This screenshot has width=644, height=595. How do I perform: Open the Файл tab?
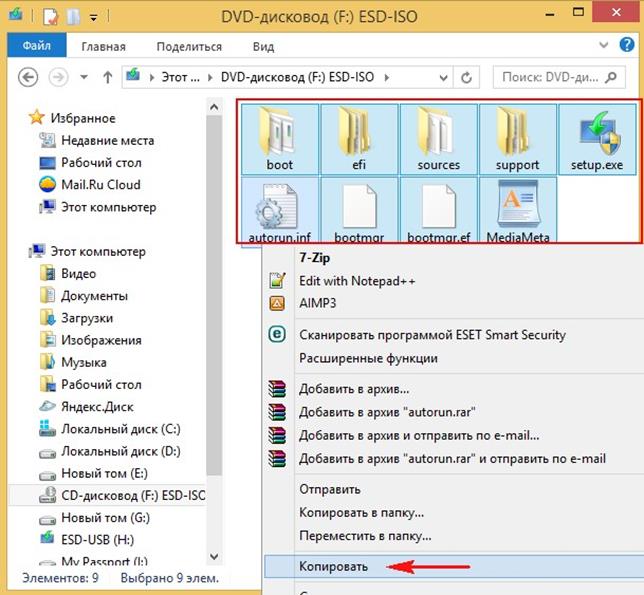click(37, 45)
